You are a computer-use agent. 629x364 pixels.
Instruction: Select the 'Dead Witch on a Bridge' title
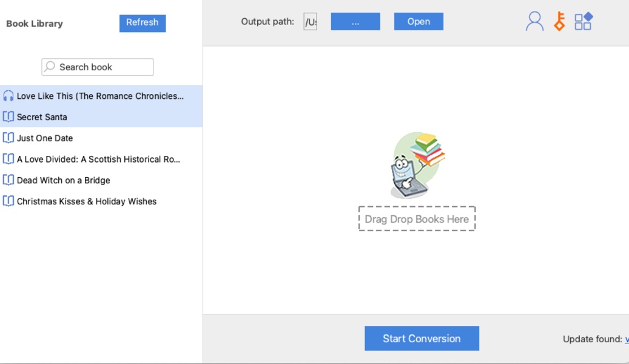pos(63,180)
